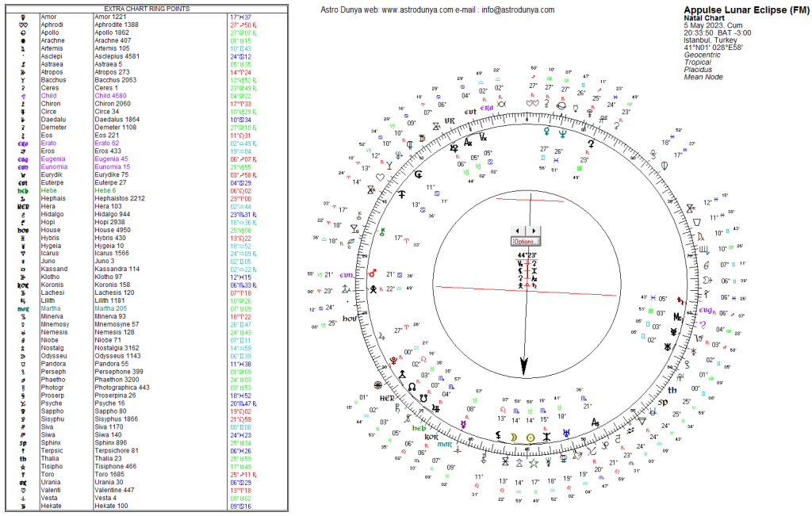
Task: Select the Pluto glyph in lower-left chart
Action: [x=394, y=360]
